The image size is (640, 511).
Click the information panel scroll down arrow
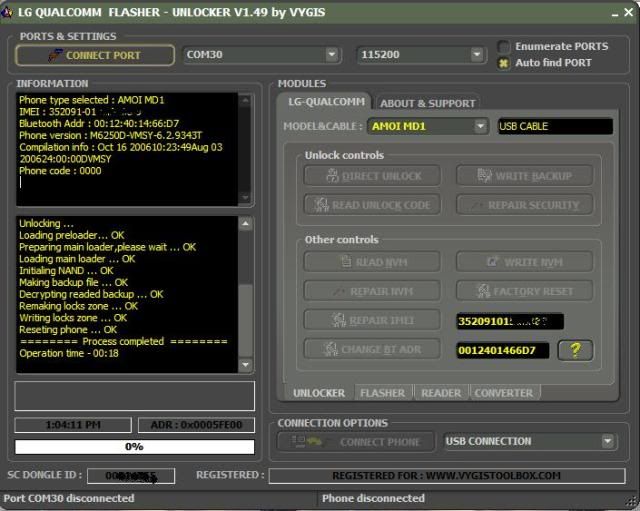245,198
